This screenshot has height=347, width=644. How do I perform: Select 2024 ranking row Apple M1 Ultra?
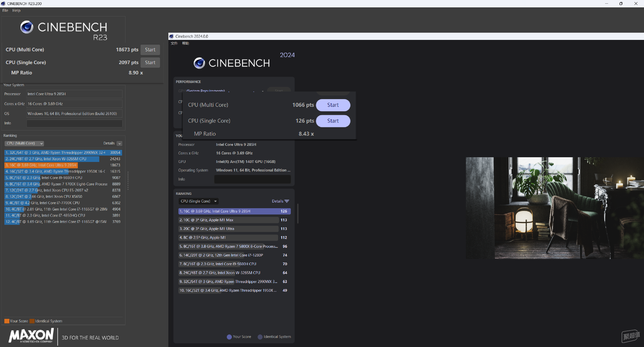(x=234, y=229)
